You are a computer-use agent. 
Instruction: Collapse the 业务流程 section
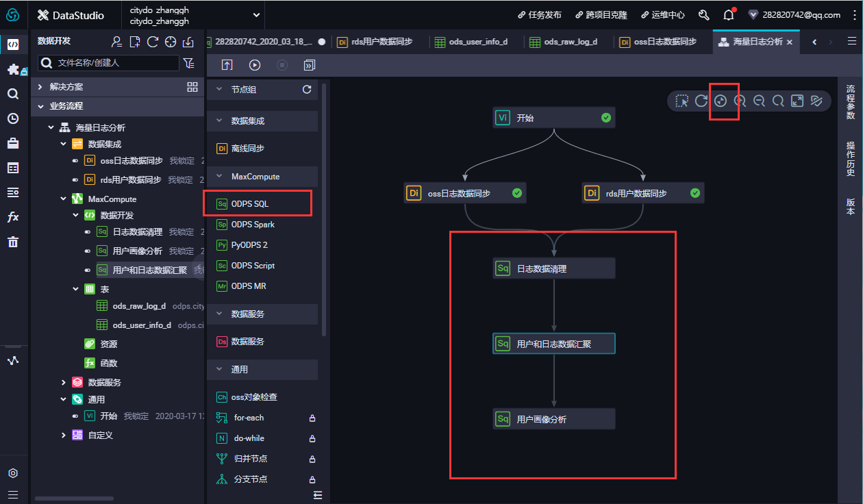pyautogui.click(x=41, y=106)
